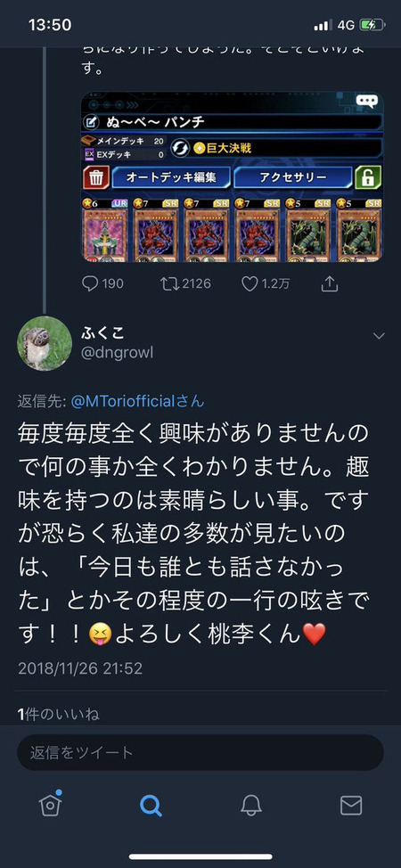
Task: Tap the 返信をツイート reply field
Action: pos(200,752)
